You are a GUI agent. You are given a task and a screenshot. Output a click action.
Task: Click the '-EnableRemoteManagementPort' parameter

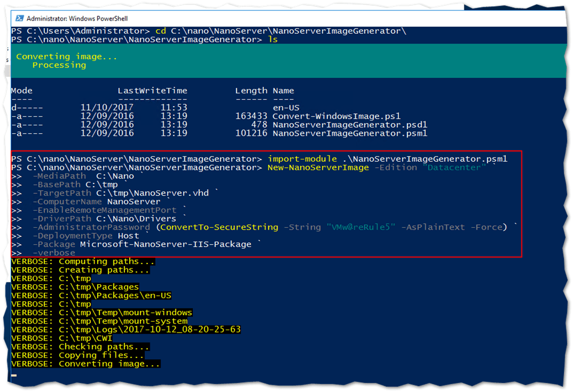[x=104, y=211]
